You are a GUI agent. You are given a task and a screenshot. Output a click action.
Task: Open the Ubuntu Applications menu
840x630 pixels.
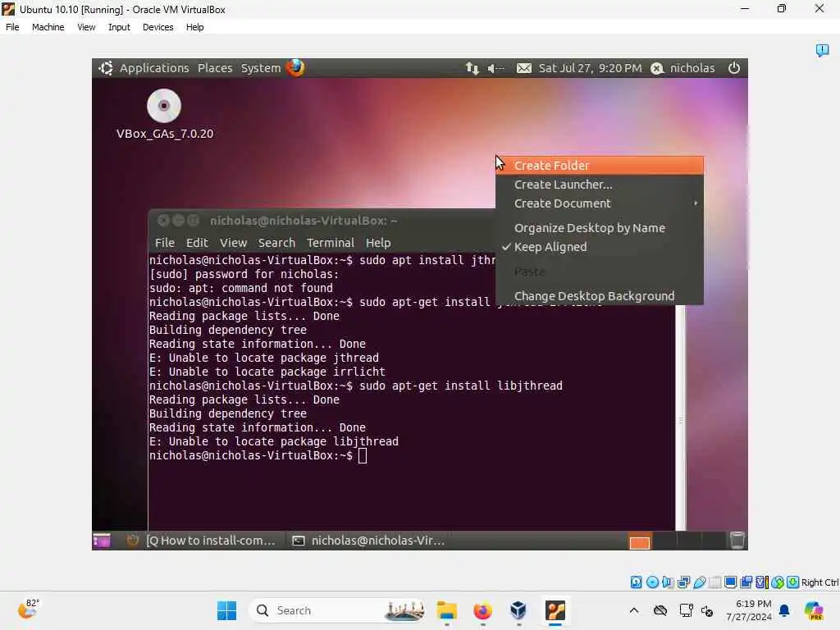[x=153, y=68]
